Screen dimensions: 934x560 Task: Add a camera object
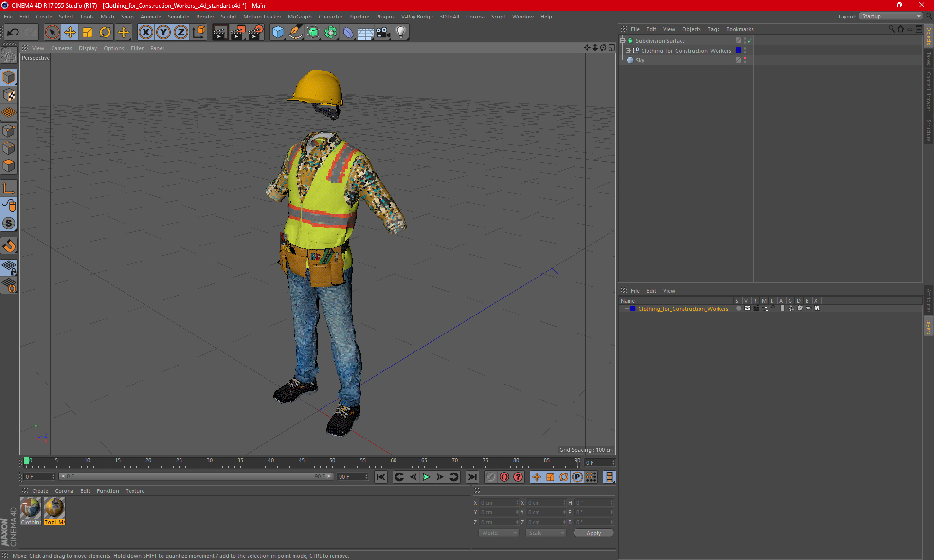tap(383, 33)
